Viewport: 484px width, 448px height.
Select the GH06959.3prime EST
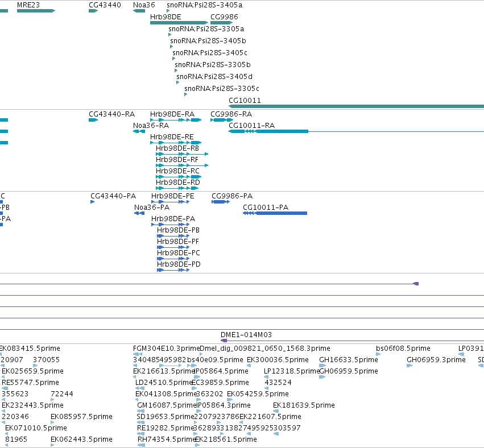click(409, 366)
